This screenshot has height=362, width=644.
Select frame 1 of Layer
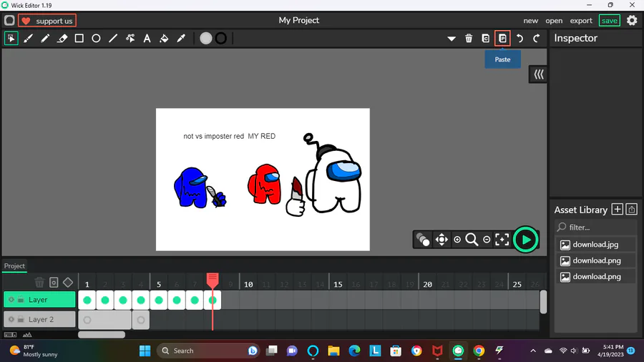click(87, 300)
